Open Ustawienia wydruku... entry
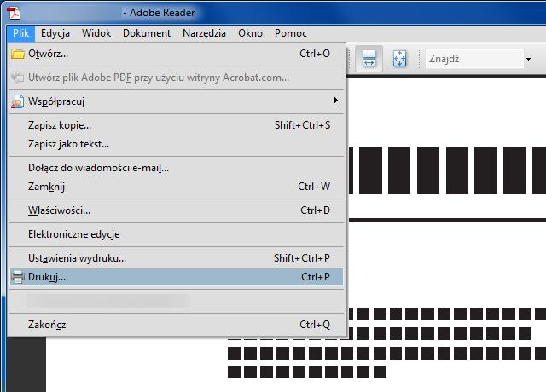The height and width of the screenshot is (392, 546). pos(177,258)
